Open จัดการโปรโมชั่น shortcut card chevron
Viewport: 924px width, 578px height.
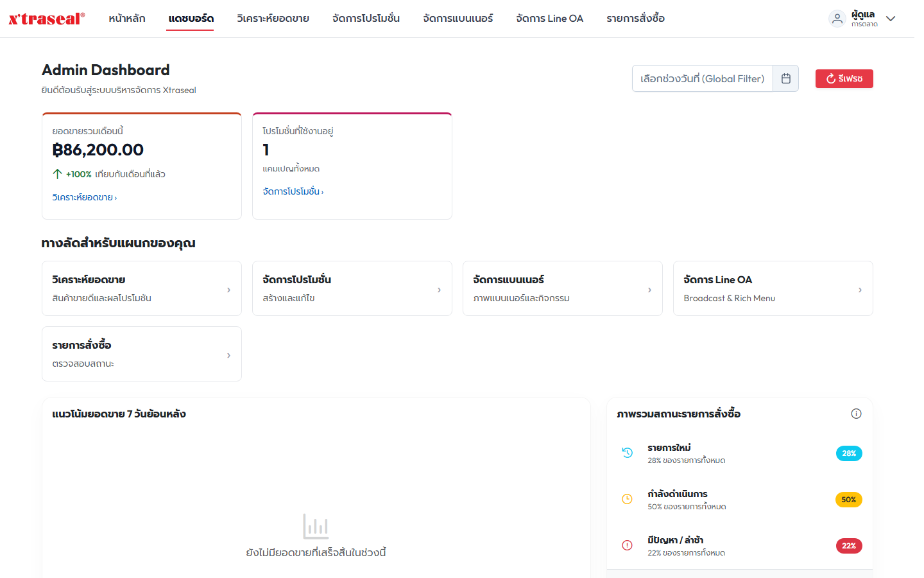click(439, 290)
